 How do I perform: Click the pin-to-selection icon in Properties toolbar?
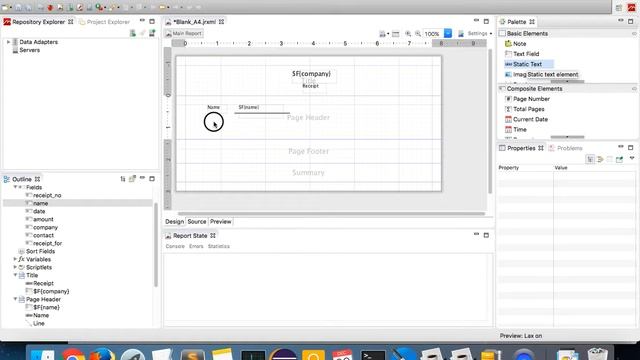coord(620,159)
